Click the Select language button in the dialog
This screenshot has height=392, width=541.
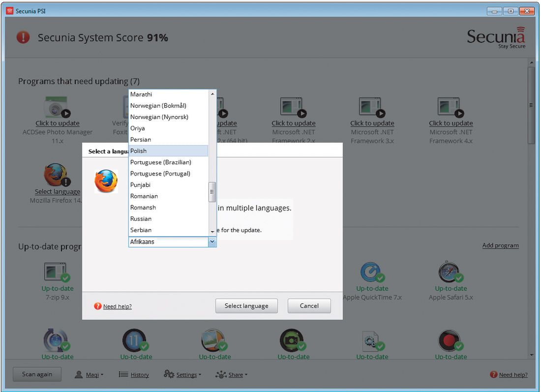[246, 306]
